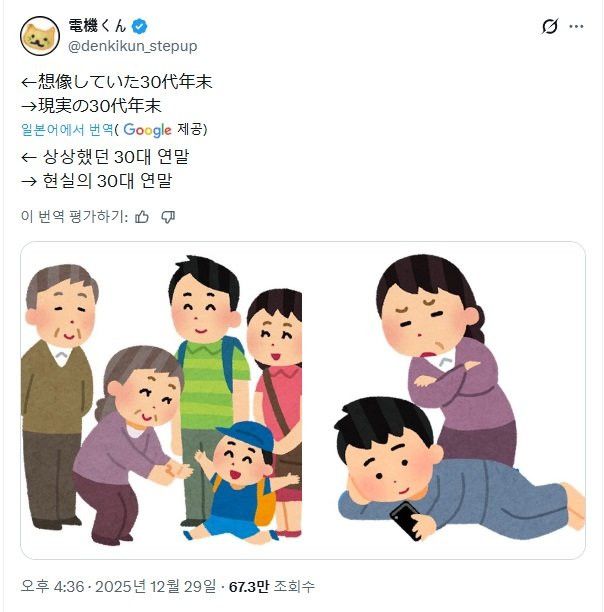
Task: Open the Grok slash-circle icon
Action: point(549,27)
